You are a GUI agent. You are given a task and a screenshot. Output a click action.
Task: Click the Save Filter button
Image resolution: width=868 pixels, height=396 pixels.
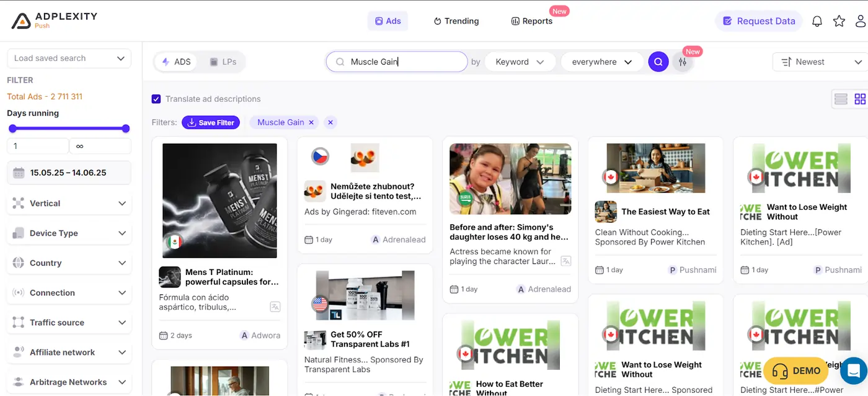(211, 122)
